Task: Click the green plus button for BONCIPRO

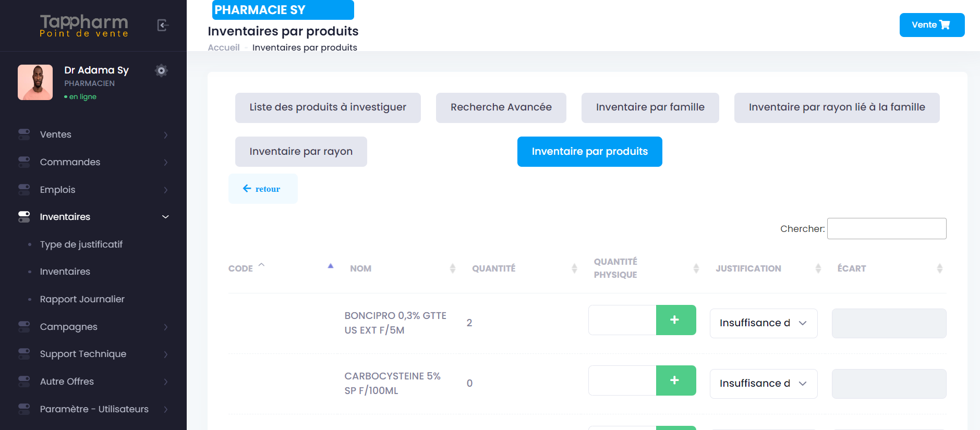Action: pos(675,320)
